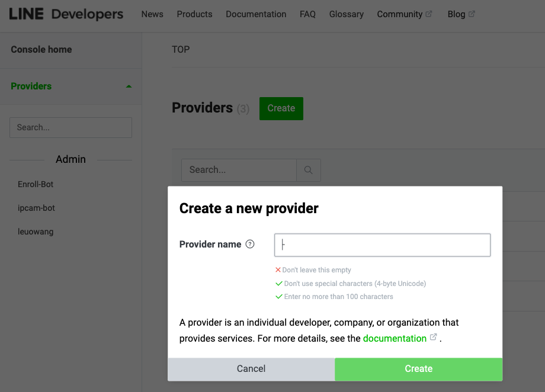Click the LINE Developers logo
This screenshot has height=392, width=545.
click(x=66, y=14)
